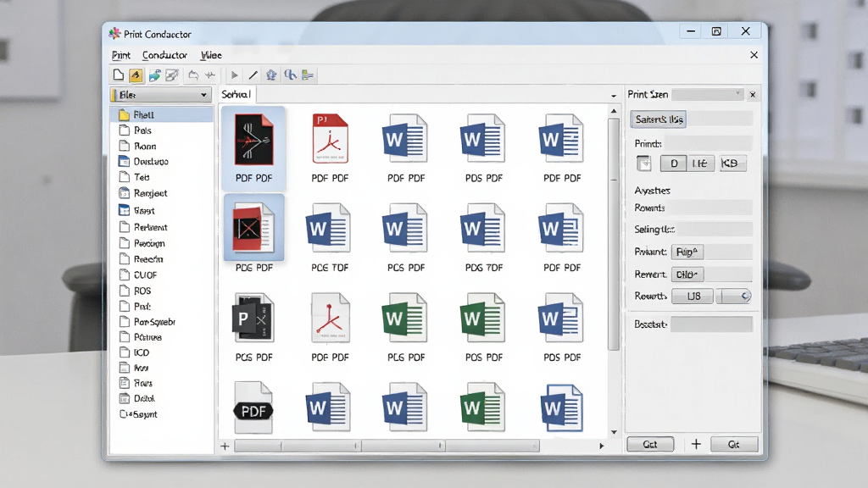Open the Print menu
868x488 pixels.
tap(120, 55)
